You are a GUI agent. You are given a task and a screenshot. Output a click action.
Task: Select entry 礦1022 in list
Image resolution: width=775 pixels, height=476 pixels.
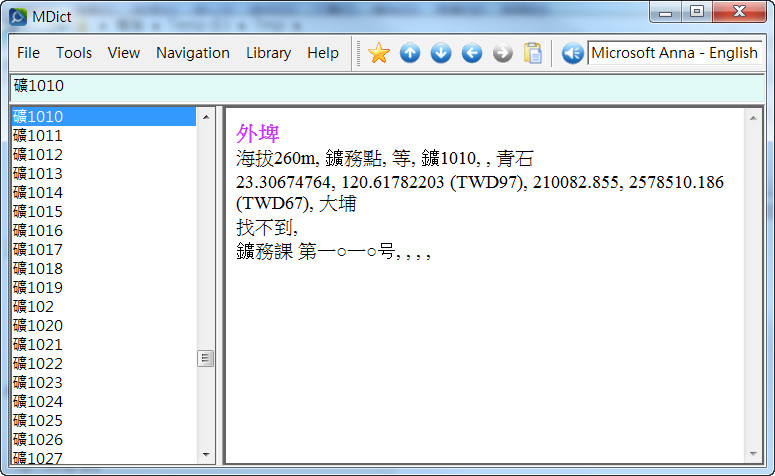pyautogui.click(x=104, y=364)
